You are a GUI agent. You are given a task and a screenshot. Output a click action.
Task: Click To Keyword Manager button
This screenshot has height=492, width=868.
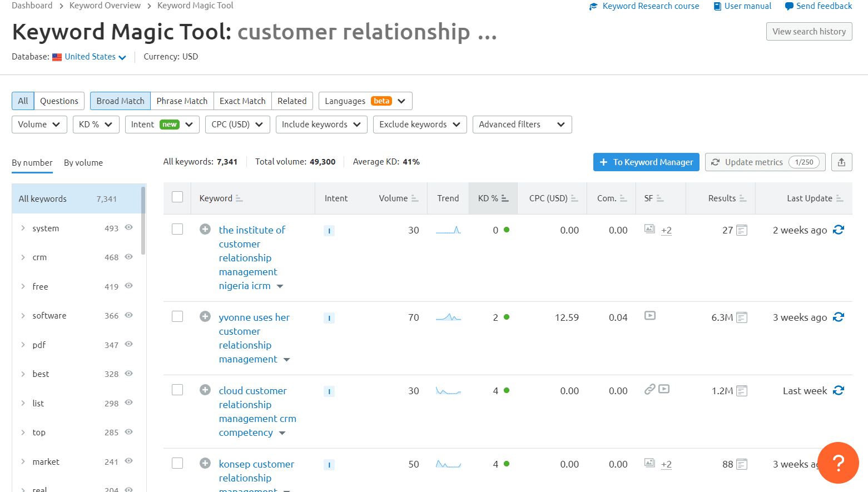(646, 162)
